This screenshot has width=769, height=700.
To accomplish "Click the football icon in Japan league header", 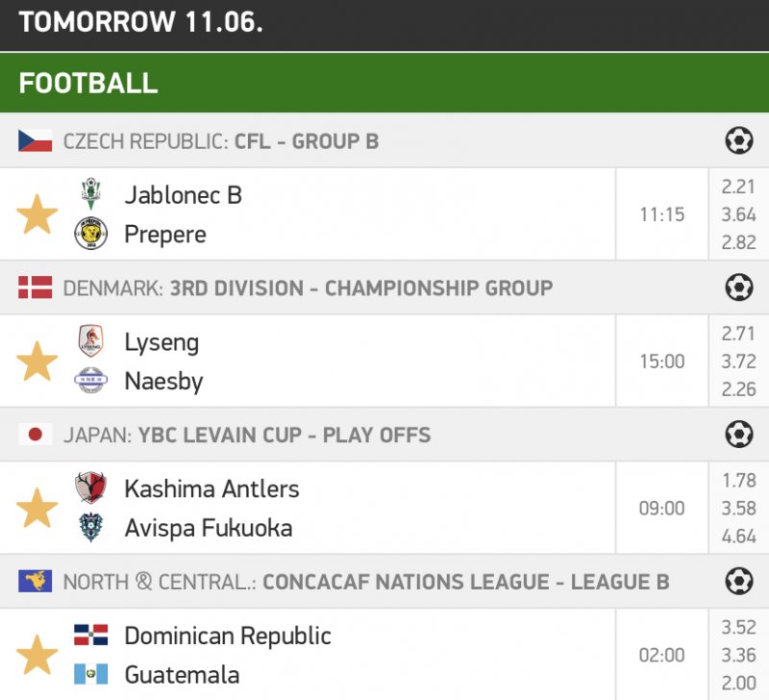I will pos(738,435).
